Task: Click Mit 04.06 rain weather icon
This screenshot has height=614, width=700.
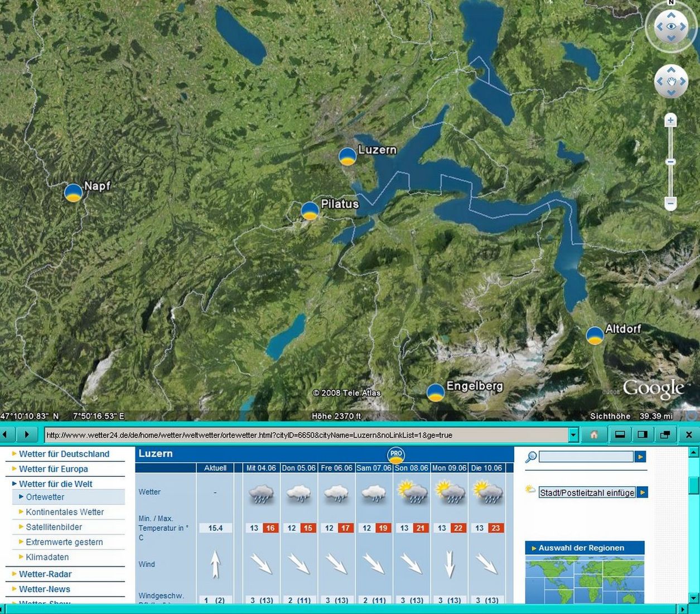Action: [x=261, y=493]
